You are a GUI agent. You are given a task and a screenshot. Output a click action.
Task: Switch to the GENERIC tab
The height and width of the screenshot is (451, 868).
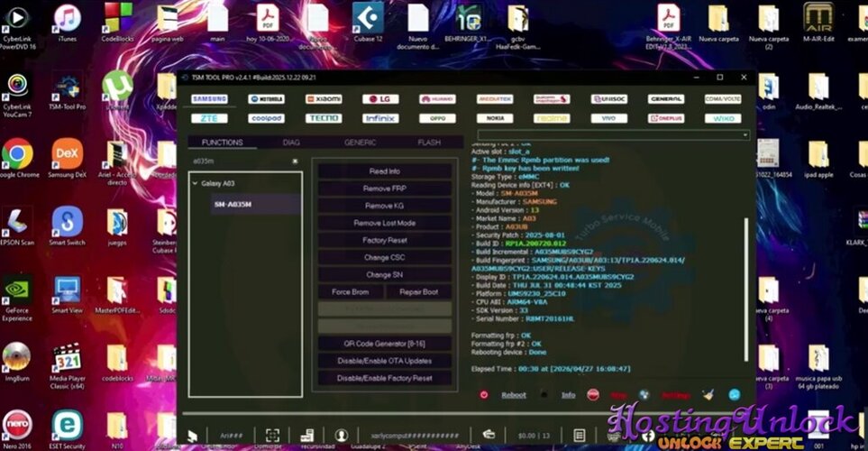(360, 143)
